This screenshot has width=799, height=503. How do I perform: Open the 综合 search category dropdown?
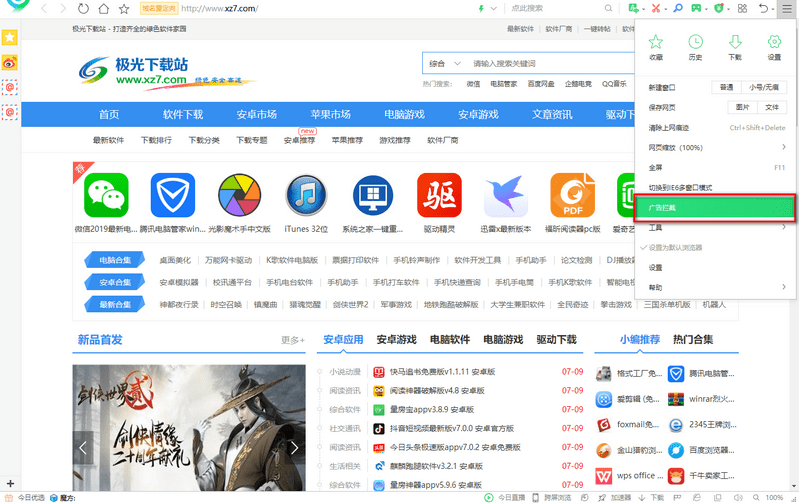pyautogui.click(x=444, y=64)
